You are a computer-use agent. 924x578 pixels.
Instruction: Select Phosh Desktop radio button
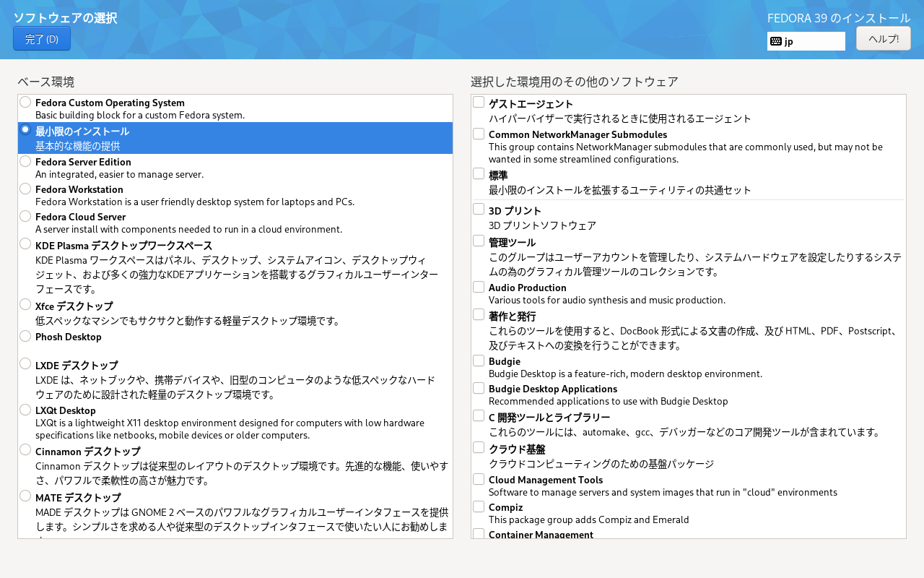coord(25,336)
